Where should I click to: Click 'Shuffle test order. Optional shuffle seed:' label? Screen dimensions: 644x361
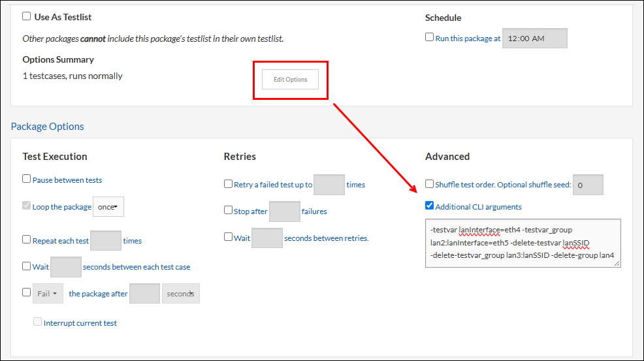tap(503, 185)
